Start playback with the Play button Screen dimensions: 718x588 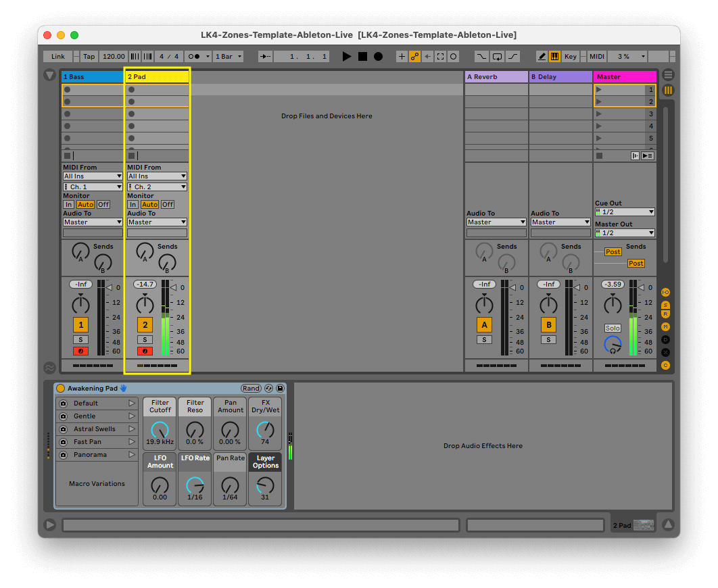click(x=347, y=56)
